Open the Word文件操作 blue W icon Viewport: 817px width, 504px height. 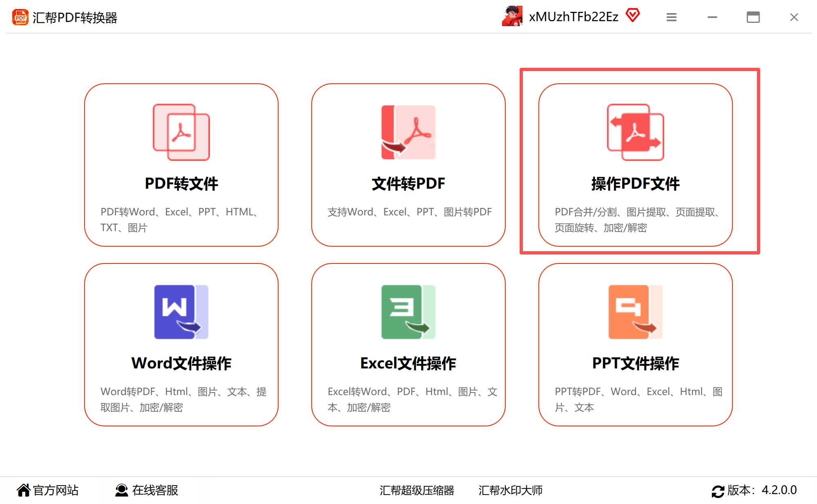(181, 312)
